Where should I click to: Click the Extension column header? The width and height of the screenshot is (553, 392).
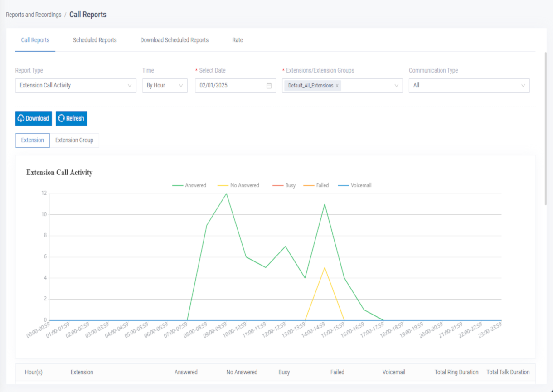click(x=82, y=372)
